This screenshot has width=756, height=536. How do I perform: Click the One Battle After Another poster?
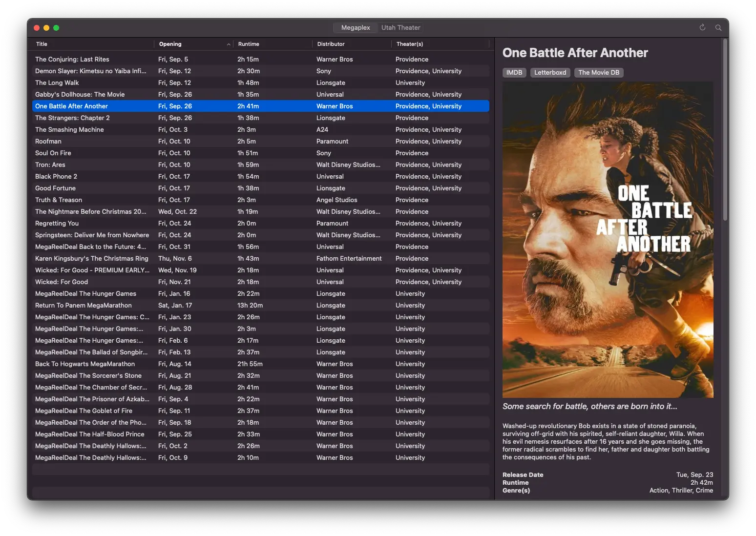(608, 239)
